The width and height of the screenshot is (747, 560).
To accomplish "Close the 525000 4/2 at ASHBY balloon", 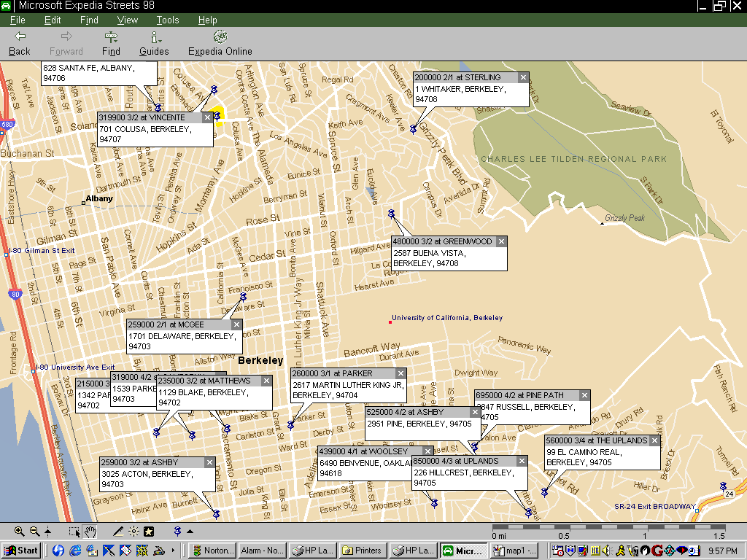I will click(475, 412).
